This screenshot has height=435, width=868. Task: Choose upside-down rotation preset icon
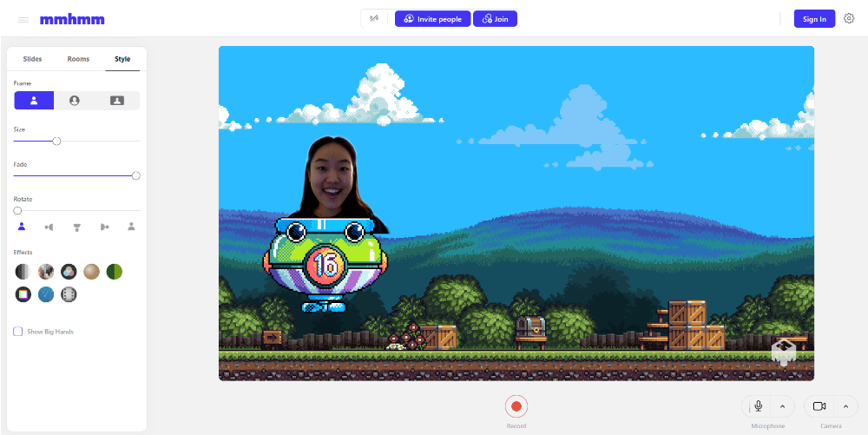[76, 227]
